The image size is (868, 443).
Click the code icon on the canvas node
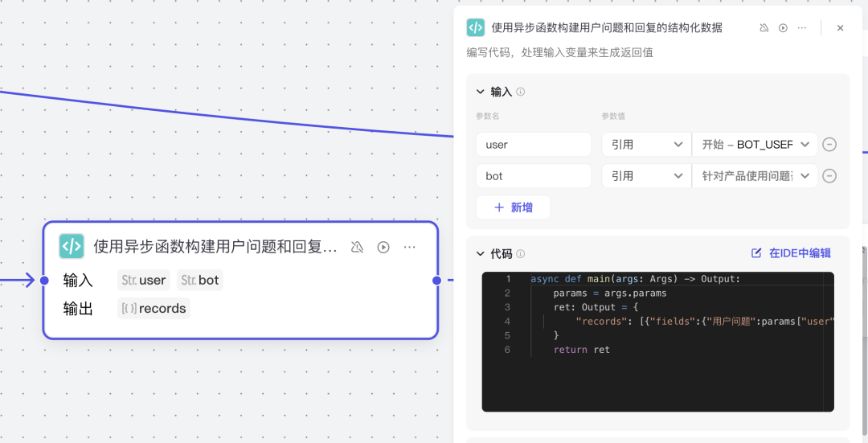coord(72,247)
